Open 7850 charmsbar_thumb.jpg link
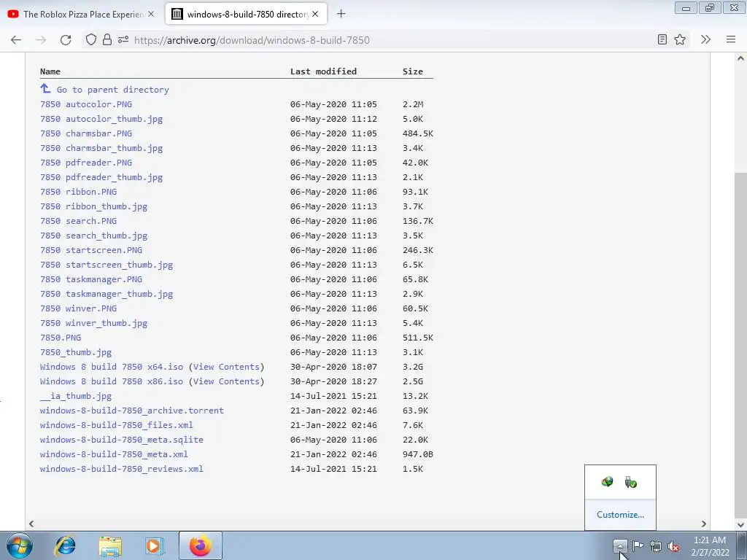Image resolution: width=747 pixels, height=560 pixels. [101, 147]
